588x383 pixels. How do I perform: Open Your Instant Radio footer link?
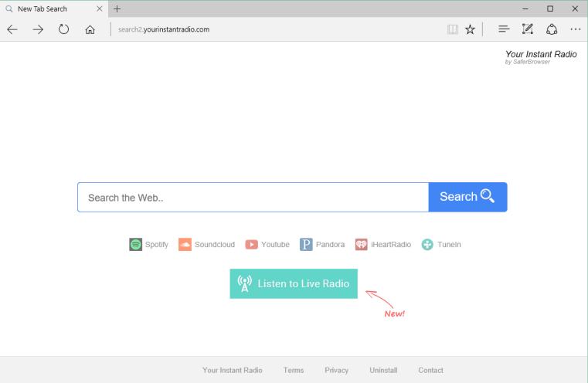(x=233, y=370)
